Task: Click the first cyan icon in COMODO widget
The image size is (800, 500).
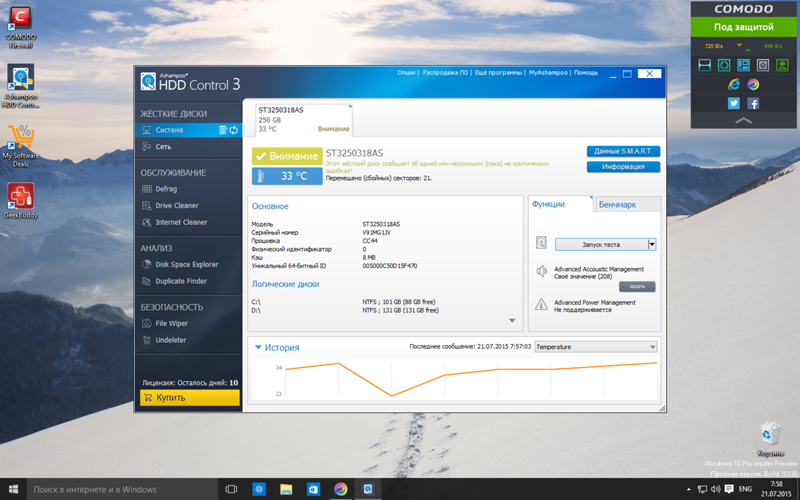Action: pos(705,65)
